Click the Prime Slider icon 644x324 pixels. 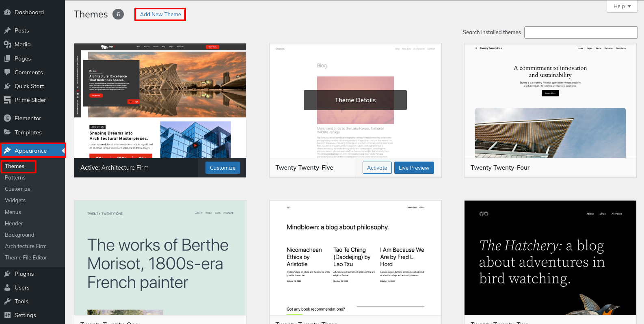tap(7, 100)
